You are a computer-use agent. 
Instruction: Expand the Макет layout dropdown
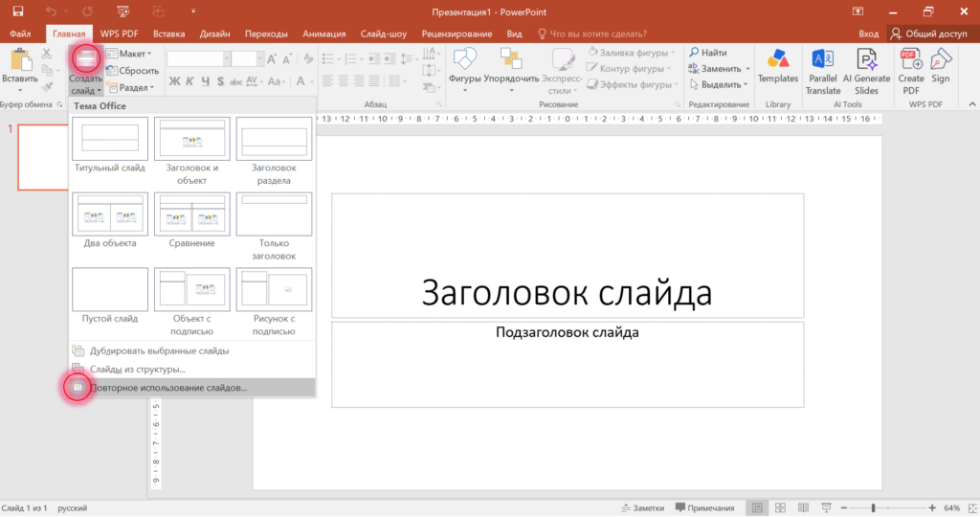(129, 54)
